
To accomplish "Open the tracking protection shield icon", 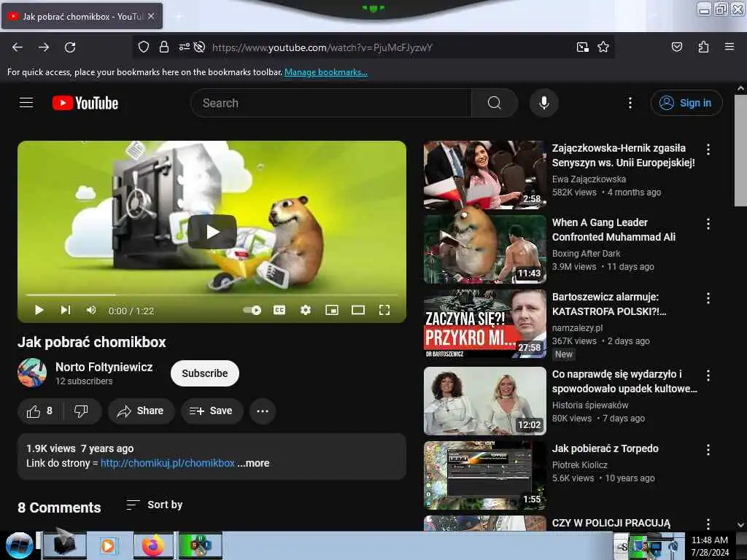I will (144, 47).
